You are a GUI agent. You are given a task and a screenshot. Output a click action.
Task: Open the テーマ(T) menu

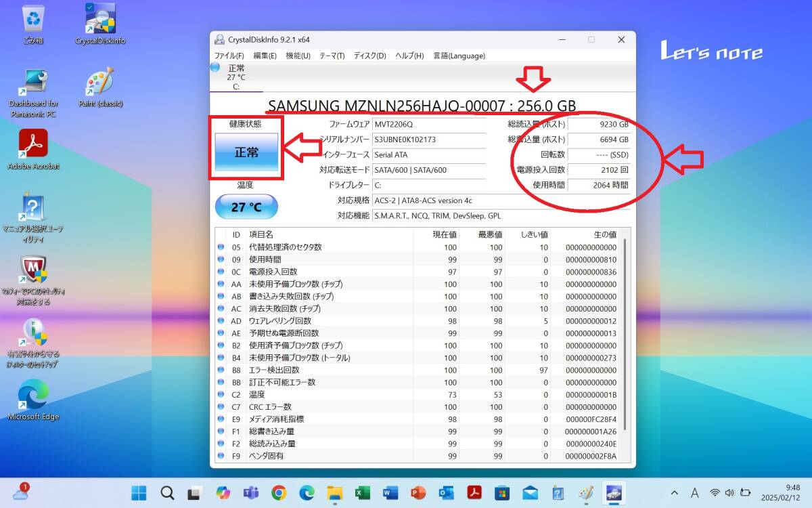click(x=332, y=56)
